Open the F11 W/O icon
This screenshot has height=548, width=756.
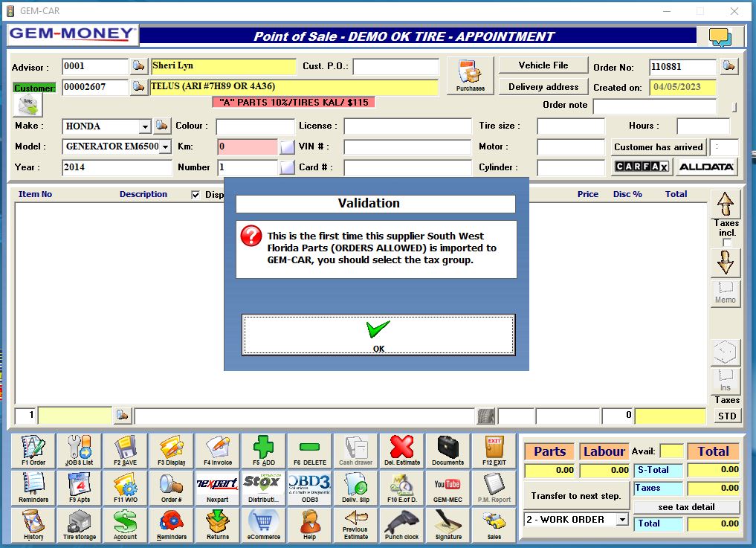coord(126,489)
